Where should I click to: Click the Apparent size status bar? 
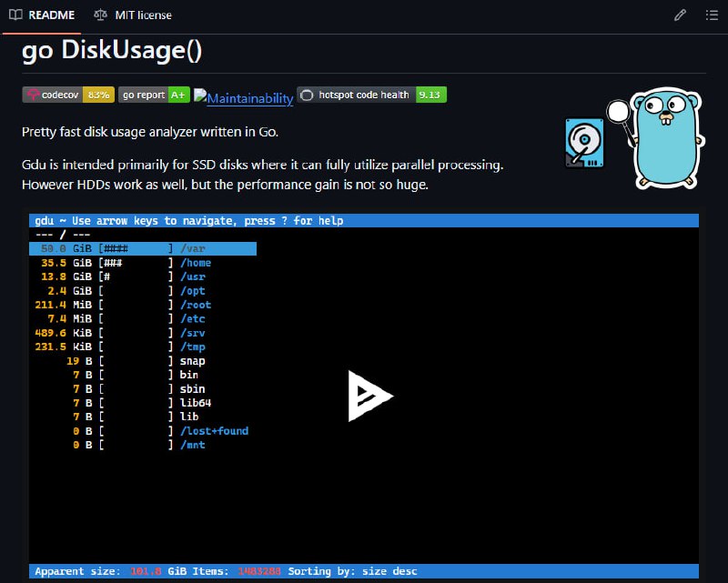[364, 571]
